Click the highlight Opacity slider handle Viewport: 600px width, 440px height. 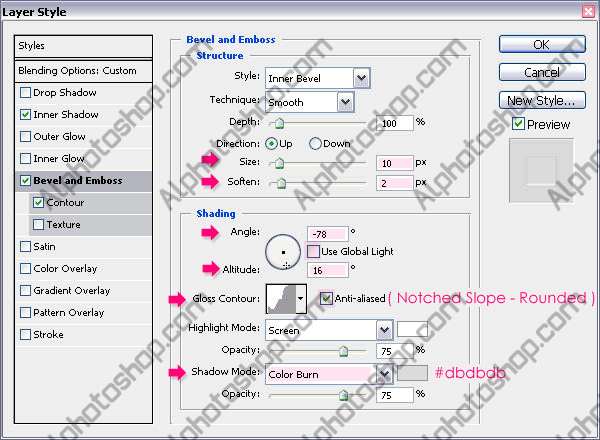pos(344,350)
